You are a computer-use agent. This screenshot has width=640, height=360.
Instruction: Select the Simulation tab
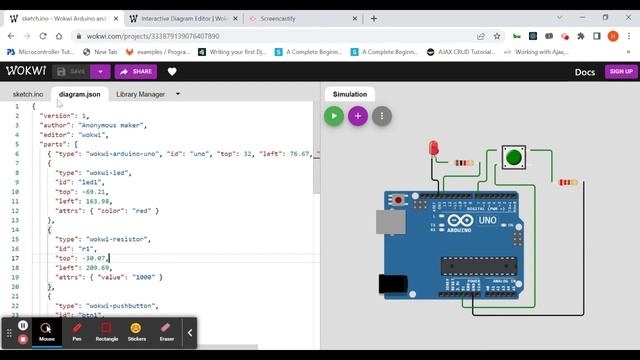coord(350,94)
